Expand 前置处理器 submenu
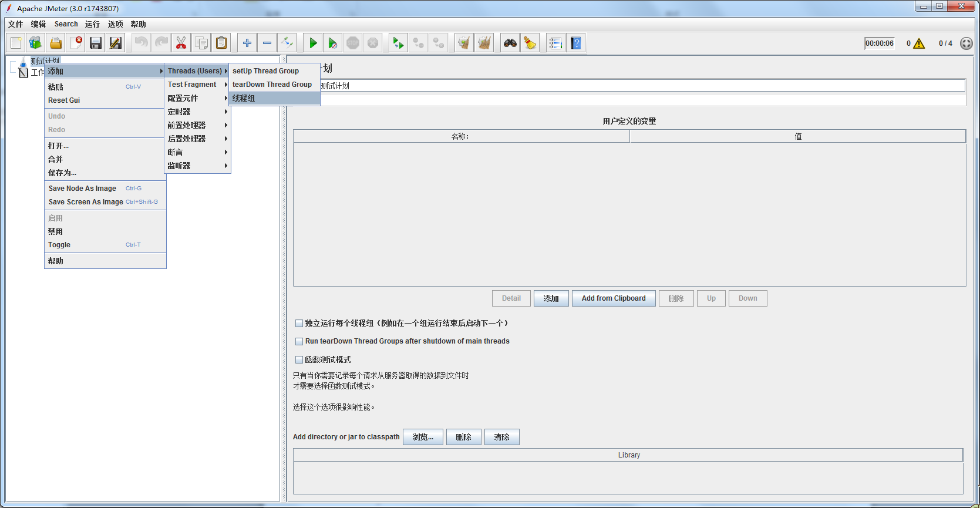This screenshot has width=980, height=508. click(x=197, y=125)
